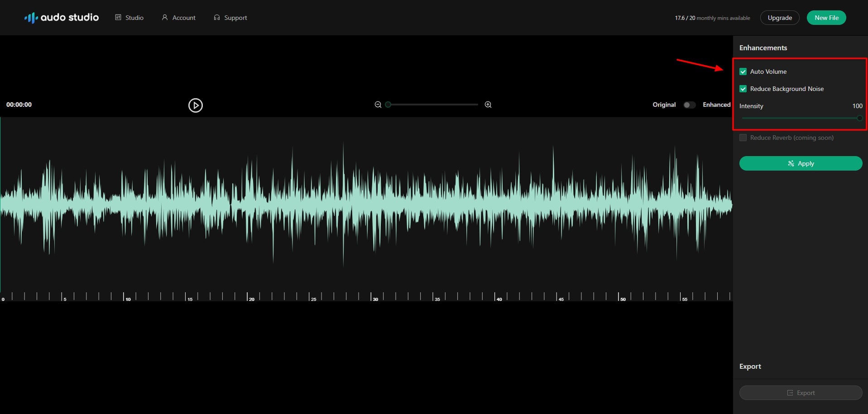This screenshot has width=868, height=414.
Task: Disable Reduce Background Noise checkbox
Action: [743, 89]
